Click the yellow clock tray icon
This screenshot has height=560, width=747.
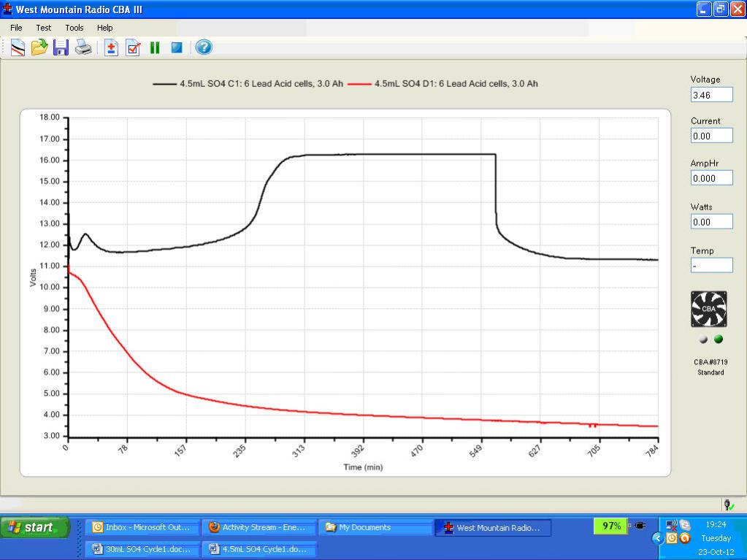[x=672, y=539]
